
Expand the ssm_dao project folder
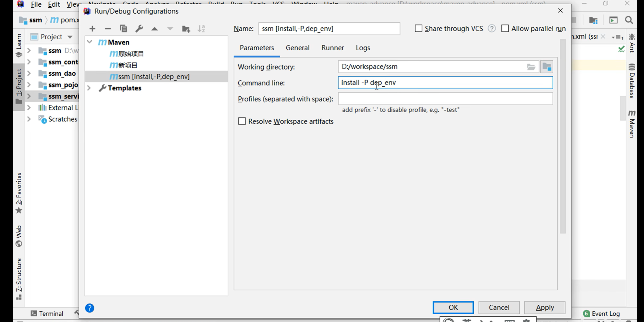[x=29, y=74]
